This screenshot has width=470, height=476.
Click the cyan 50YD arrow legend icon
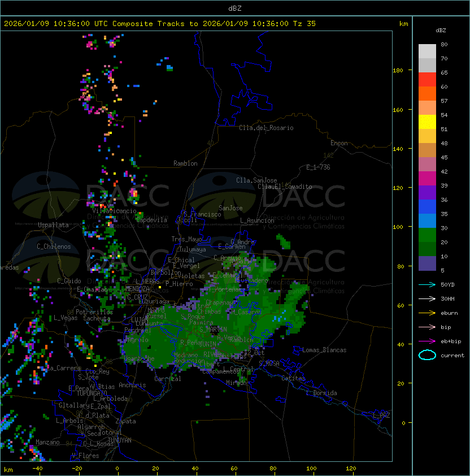[427, 284]
